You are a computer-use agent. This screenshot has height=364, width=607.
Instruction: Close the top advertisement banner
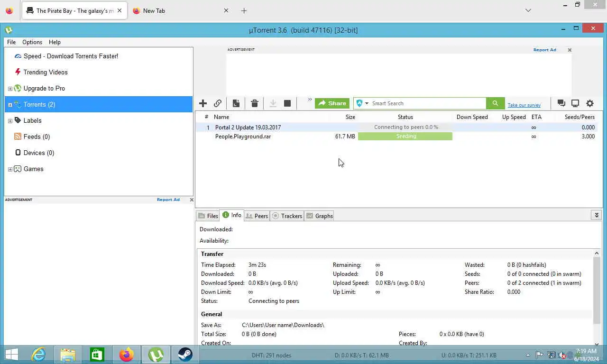pos(570,50)
